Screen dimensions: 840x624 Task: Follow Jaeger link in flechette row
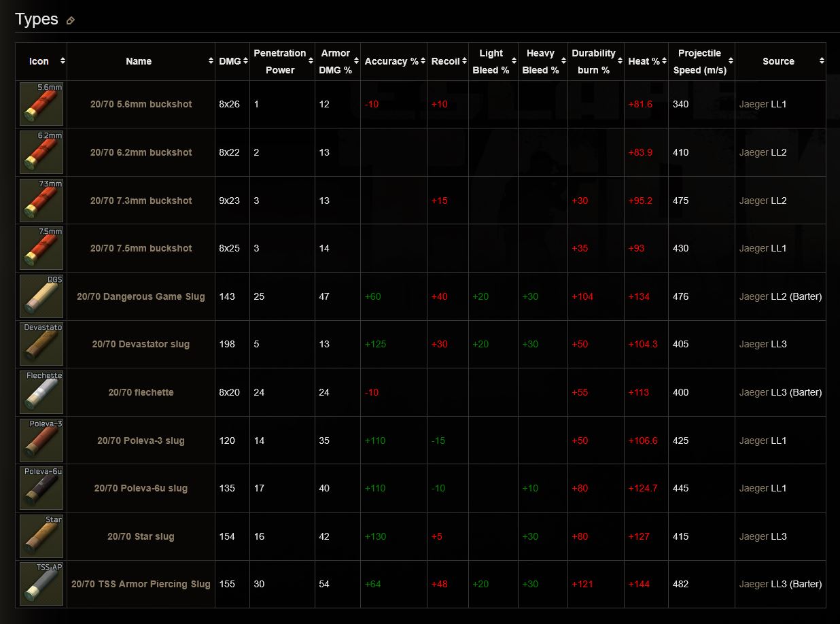[754, 392]
